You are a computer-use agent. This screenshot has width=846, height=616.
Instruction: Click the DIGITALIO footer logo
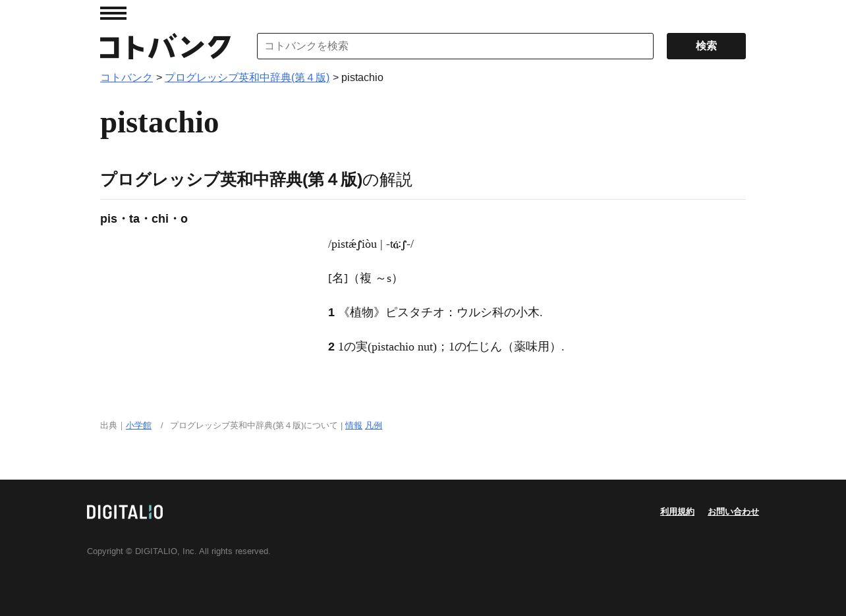[x=125, y=512]
